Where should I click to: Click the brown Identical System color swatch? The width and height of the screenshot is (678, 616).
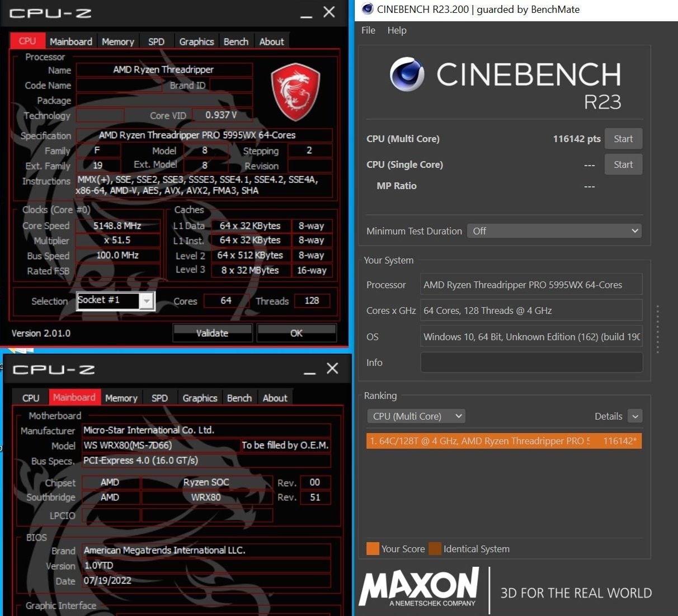coord(435,549)
